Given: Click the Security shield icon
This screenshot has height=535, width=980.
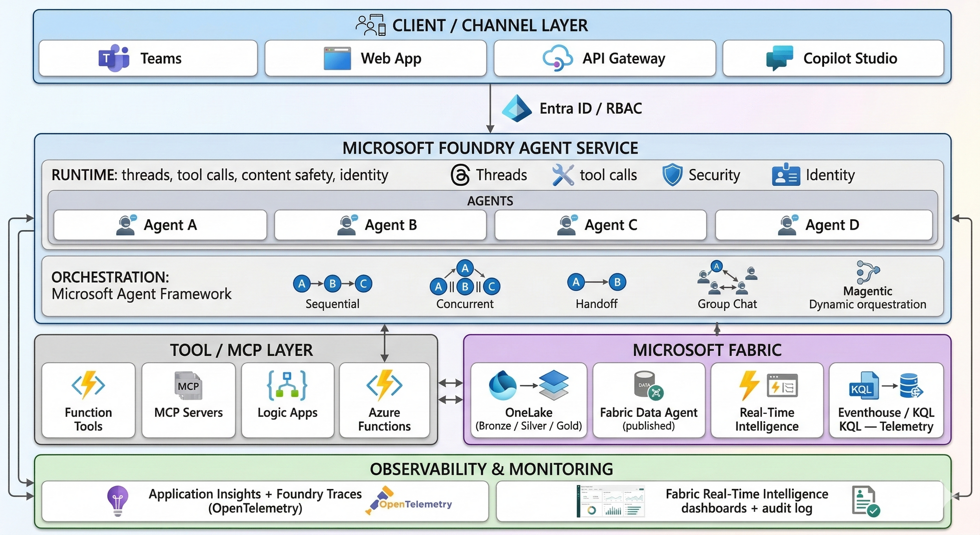Looking at the screenshot, I should 672,175.
